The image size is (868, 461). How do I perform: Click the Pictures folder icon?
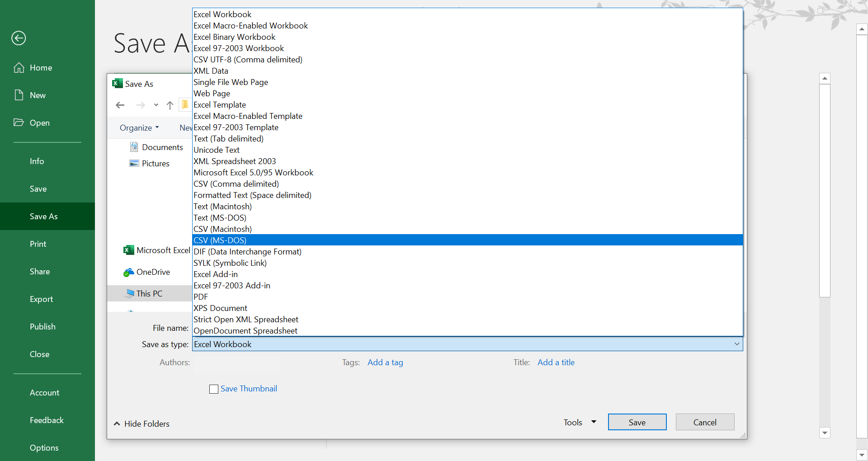tap(134, 163)
